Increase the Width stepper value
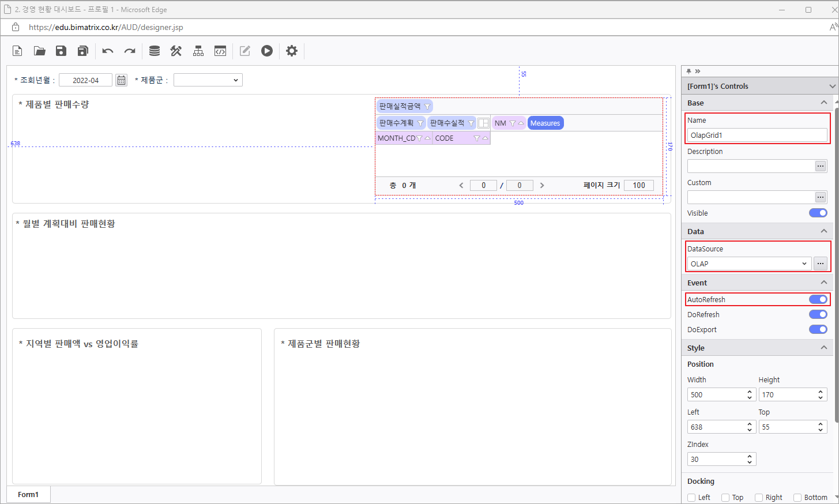This screenshot has height=504, width=839. [x=750, y=392]
